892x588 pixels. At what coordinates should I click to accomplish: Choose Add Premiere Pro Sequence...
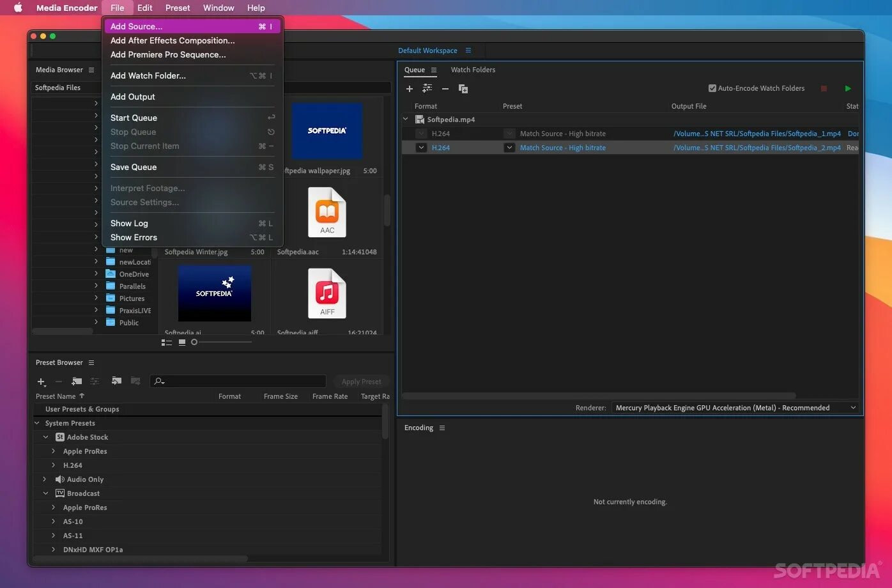tap(192, 54)
